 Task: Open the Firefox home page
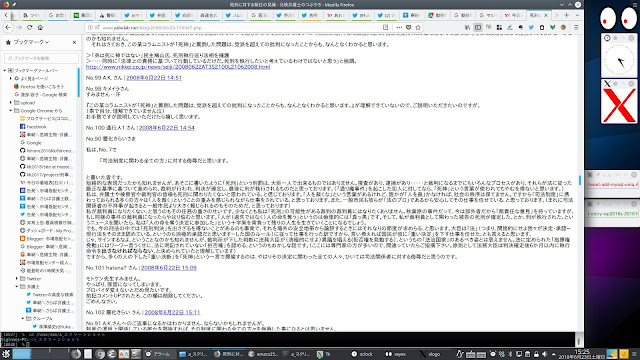(x=40, y=27)
